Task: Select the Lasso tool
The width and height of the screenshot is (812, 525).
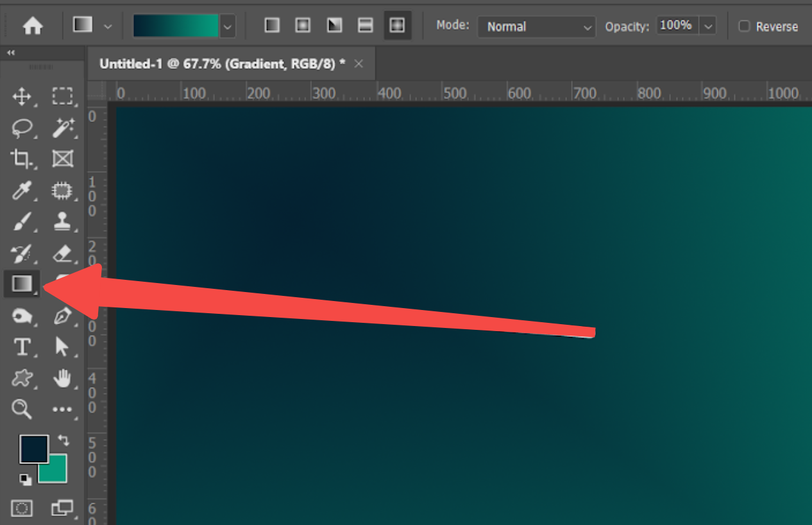Action: coord(22,128)
